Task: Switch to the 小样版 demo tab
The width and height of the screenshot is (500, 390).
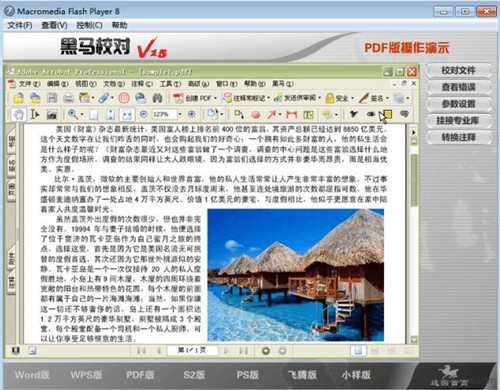Action: pyautogui.click(x=356, y=375)
